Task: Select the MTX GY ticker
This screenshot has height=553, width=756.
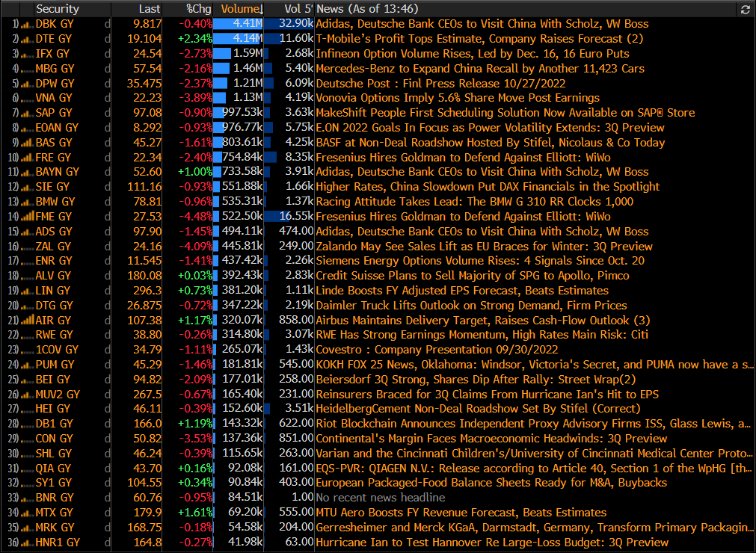Action: point(54,513)
